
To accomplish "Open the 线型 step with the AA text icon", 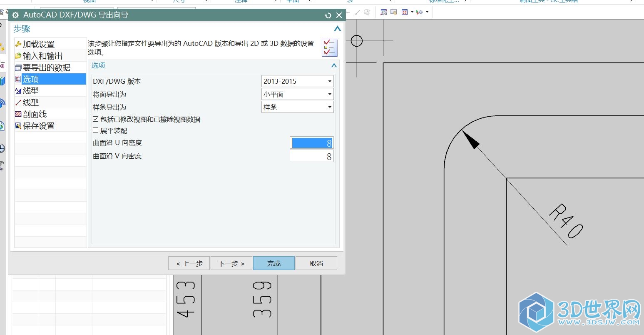I will pyautogui.click(x=50, y=91).
